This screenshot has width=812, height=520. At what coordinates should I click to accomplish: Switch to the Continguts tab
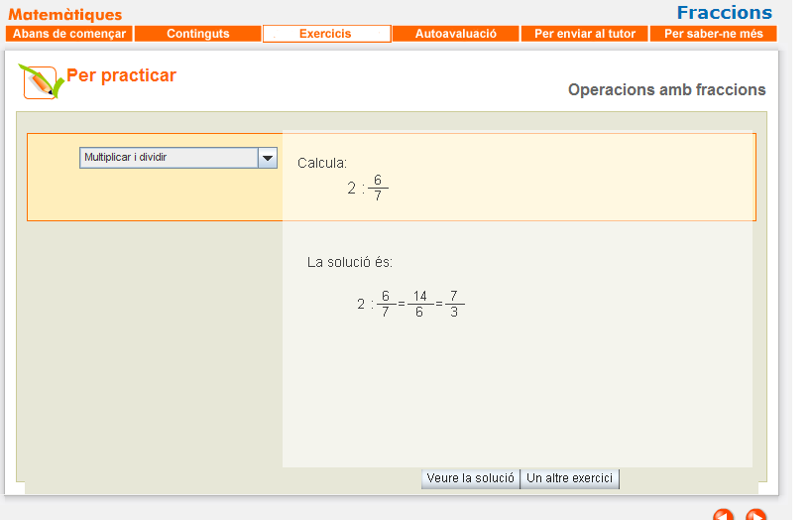(197, 34)
